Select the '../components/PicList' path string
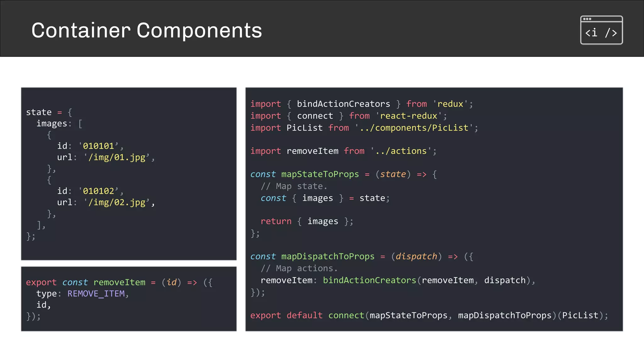644x362 pixels. 414,128
